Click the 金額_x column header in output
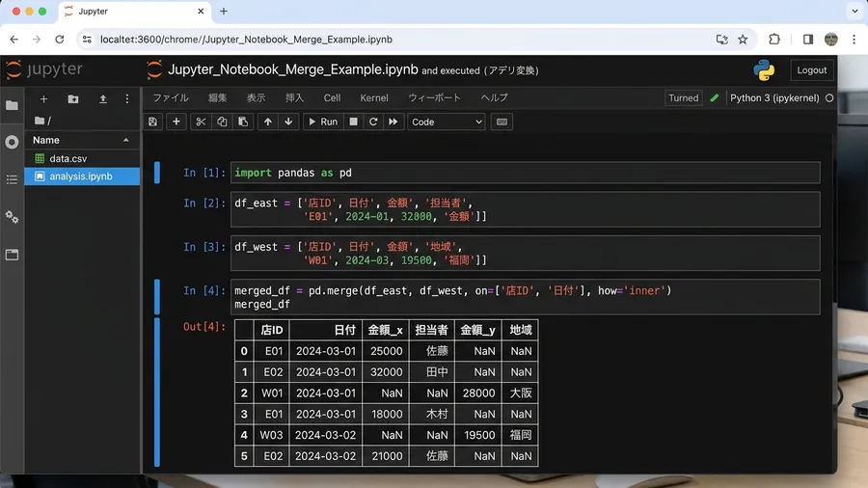Viewport: 868px width, 488px height. click(385, 330)
